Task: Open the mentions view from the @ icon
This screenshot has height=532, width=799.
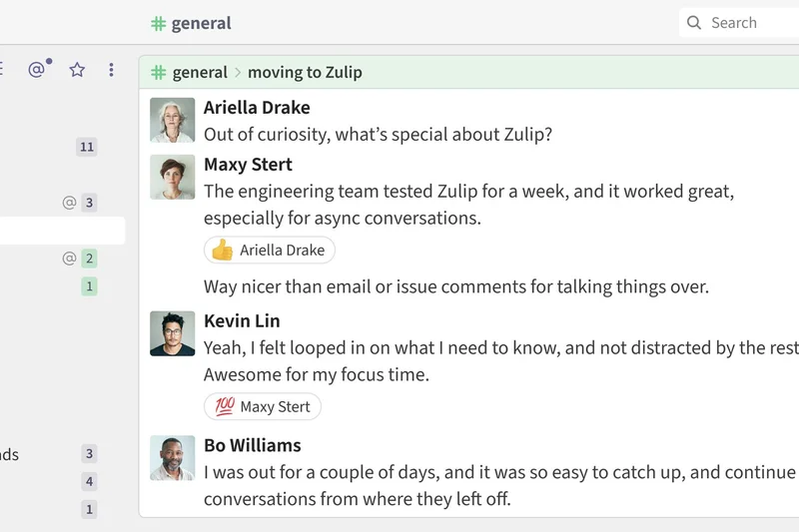Action: [x=37, y=70]
